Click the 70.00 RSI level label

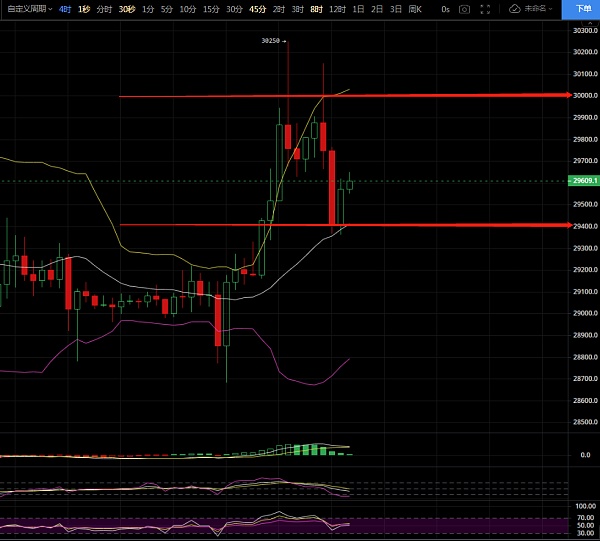pyautogui.click(x=586, y=518)
